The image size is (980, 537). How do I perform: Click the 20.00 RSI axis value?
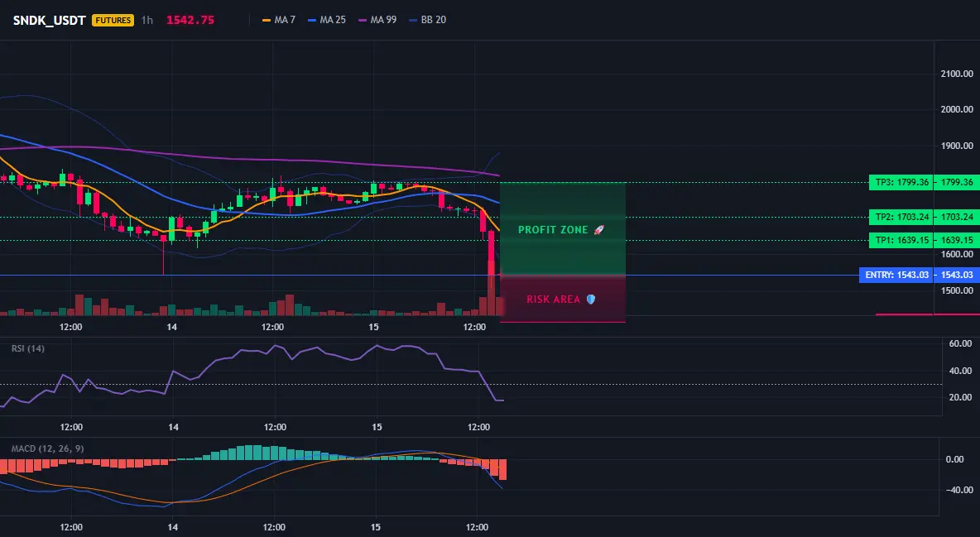[960, 397]
